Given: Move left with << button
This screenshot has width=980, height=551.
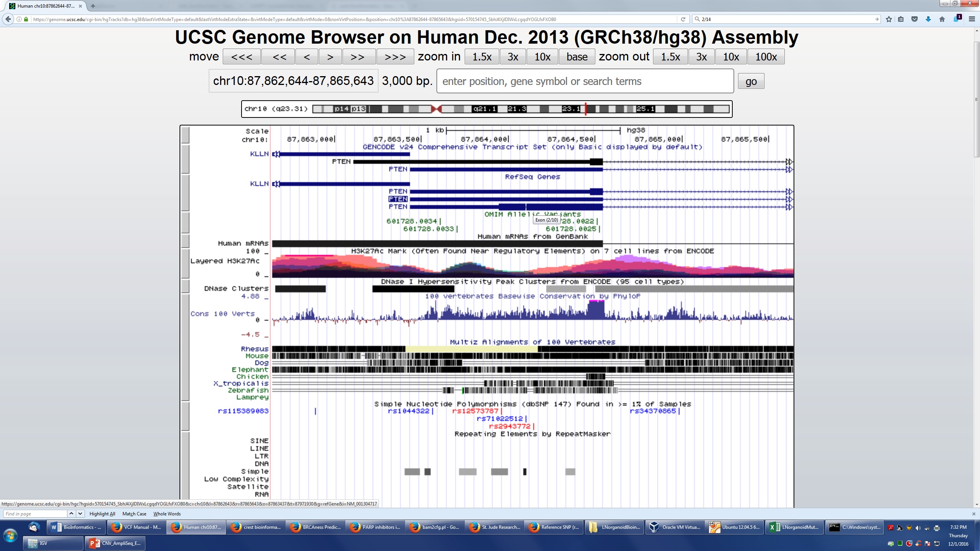Looking at the screenshot, I should coord(279,57).
